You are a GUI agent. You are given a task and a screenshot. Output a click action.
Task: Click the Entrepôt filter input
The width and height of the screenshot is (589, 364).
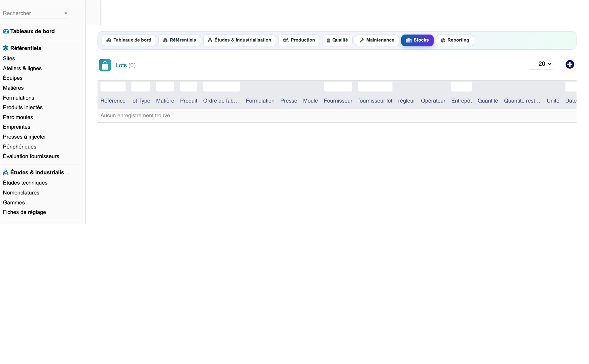pos(462,86)
